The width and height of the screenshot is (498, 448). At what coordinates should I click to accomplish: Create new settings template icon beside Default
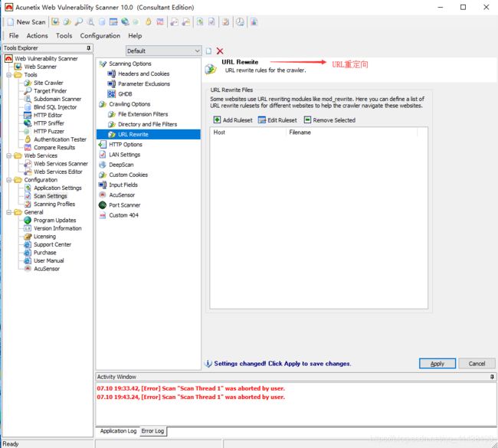click(x=208, y=51)
